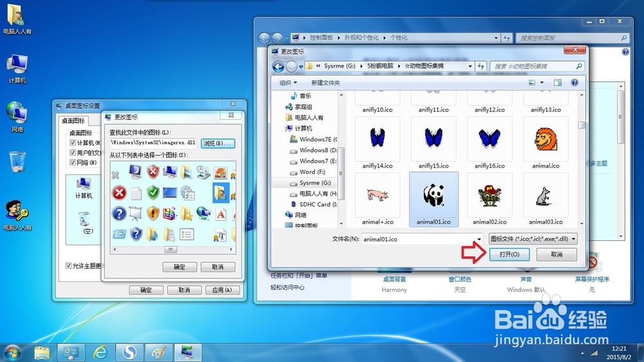
Task: Select the red X error icon
Action: click(x=119, y=193)
